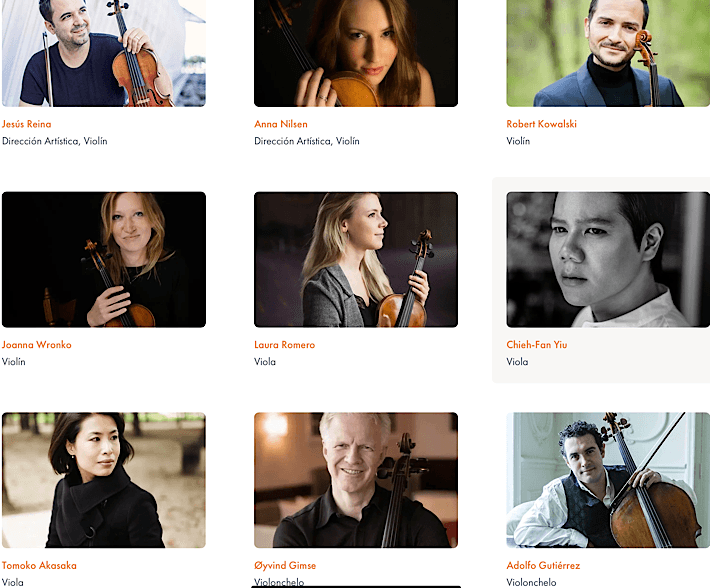
Task: Open Robert Kowalski's name link
Action: pyautogui.click(x=542, y=124)
